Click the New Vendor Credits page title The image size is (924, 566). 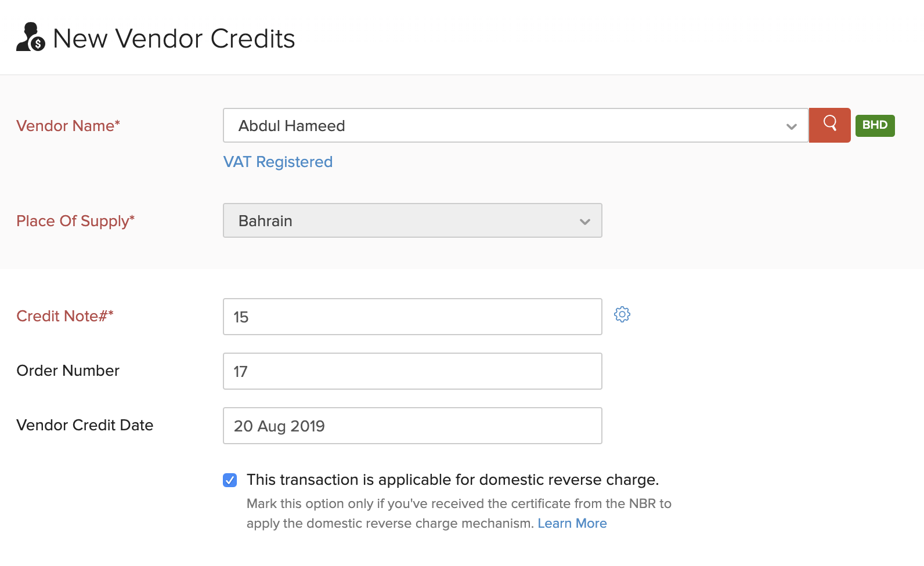[173, 38]
